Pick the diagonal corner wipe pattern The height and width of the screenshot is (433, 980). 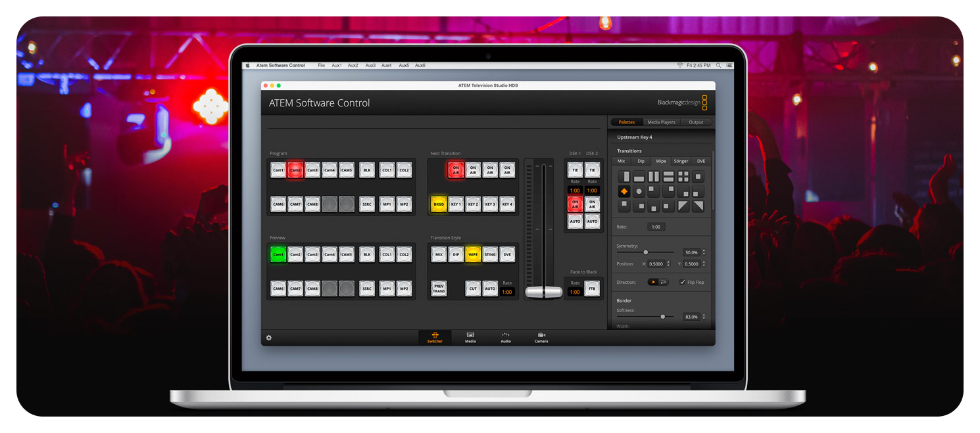click(683, 206)
